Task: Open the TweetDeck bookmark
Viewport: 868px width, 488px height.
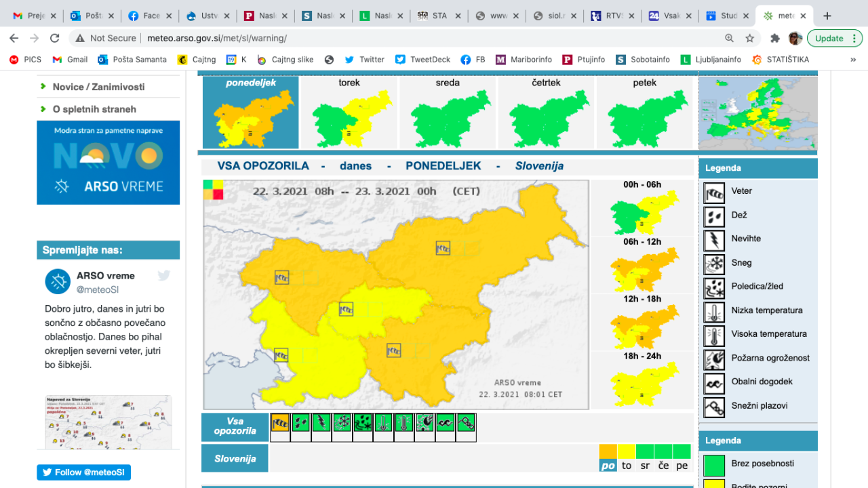Action: [422, 60]
